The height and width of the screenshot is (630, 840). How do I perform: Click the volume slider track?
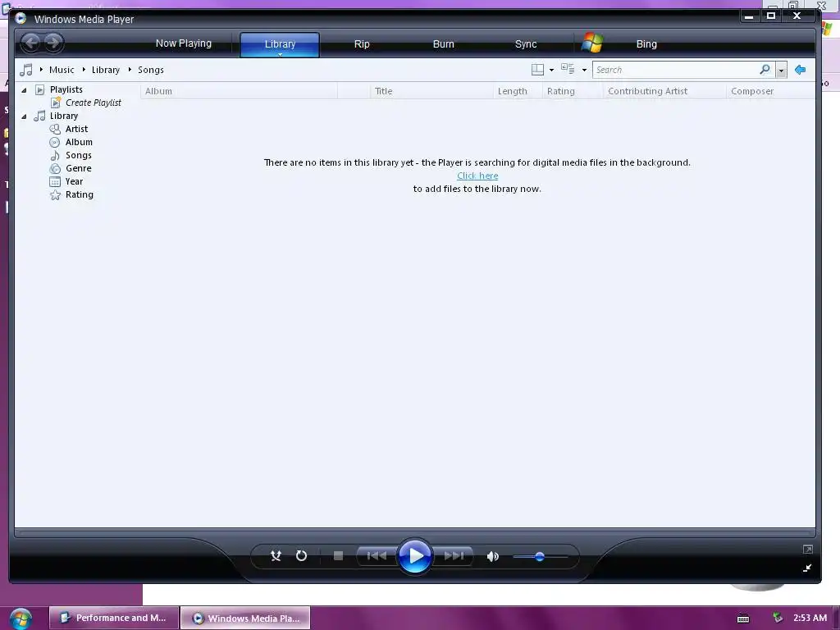540,557
